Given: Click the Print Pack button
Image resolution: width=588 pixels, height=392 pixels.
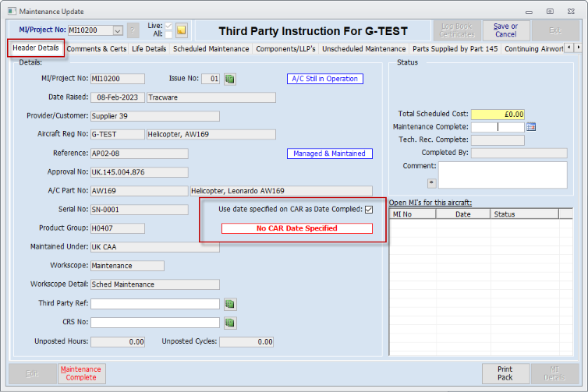Looking at the screenshot, I should click(505, 373).
